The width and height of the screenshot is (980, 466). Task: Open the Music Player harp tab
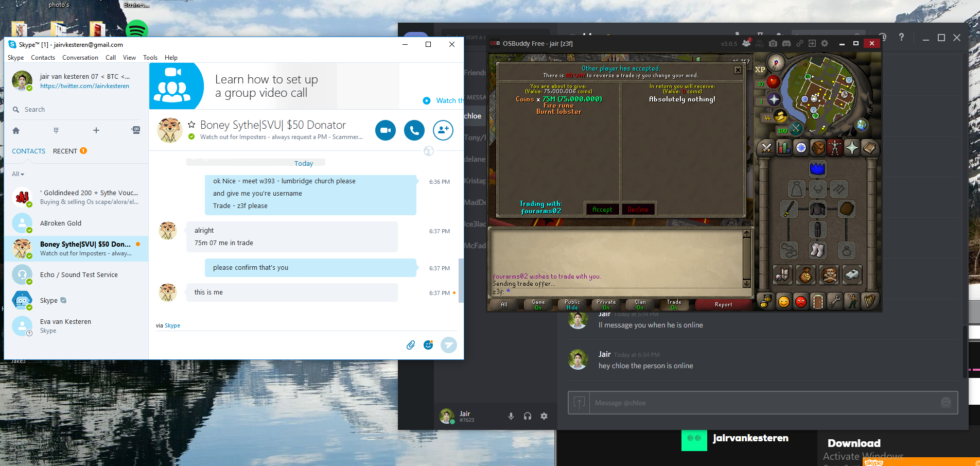click(869, 301)
